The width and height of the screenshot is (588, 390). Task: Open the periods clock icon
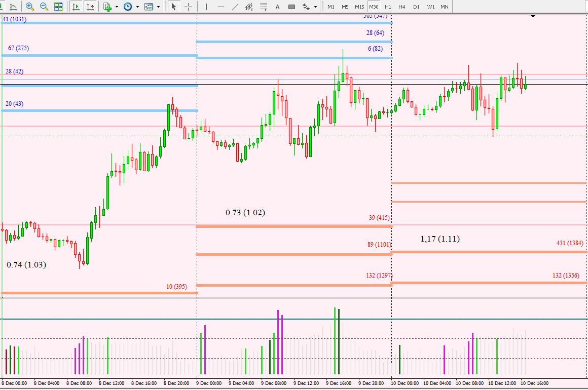pyautogui.click(x=128, y=7)
